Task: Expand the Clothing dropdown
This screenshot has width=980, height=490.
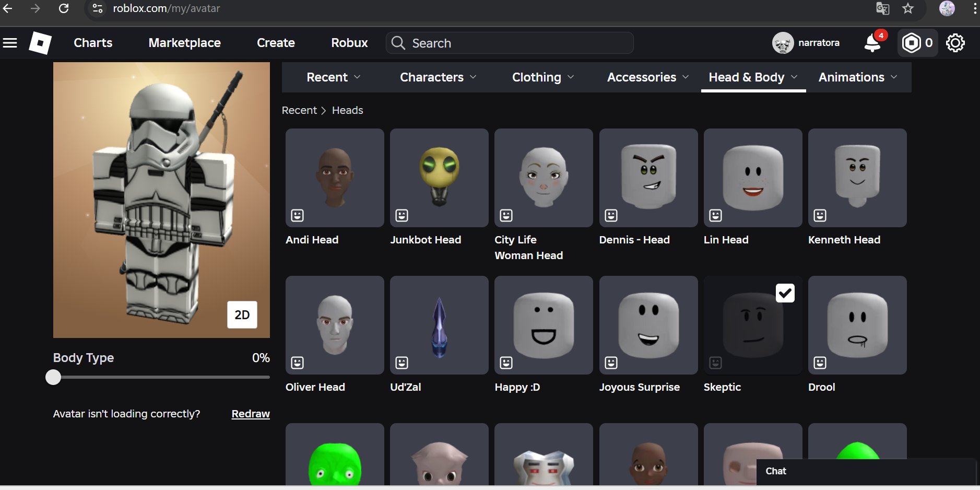Action: 543,77
